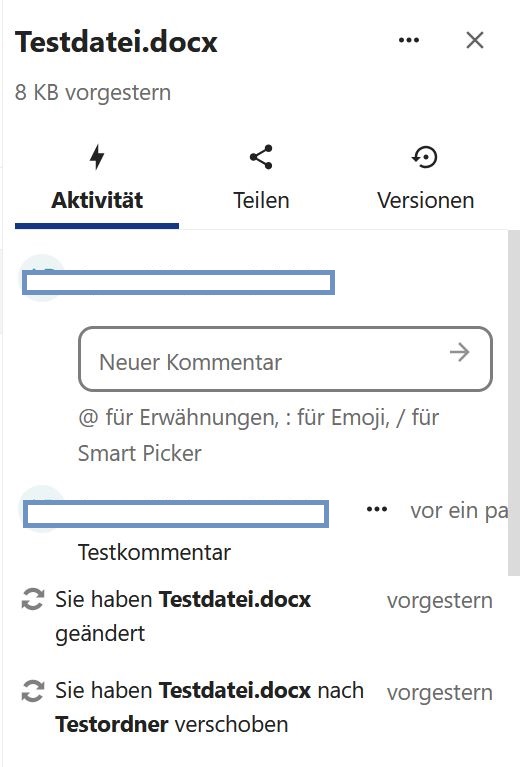The width and height of the screenshot is (520, 767).
Task: Click the history clock icon above Versionen
Action: 425,157
